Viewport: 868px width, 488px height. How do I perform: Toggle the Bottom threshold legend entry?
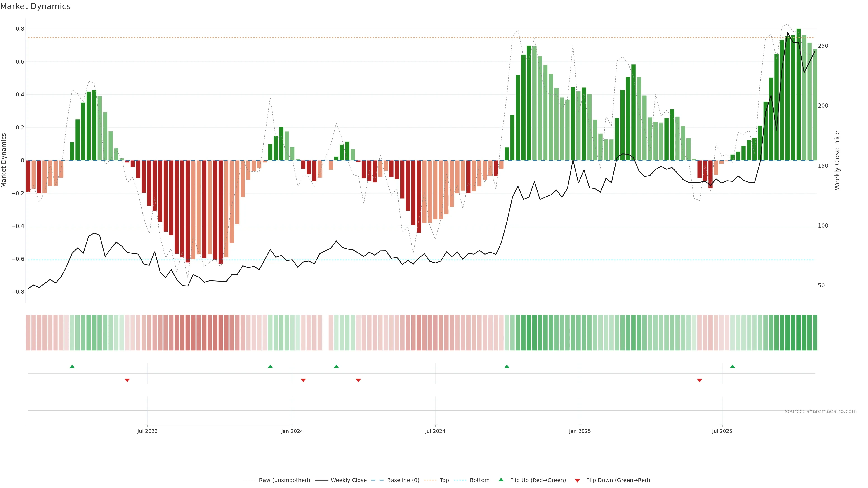[x=479, y=480]
